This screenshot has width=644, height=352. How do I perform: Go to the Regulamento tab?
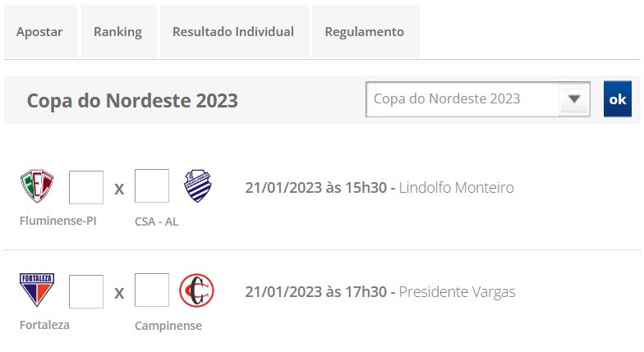pyautogui.click(x=364, y=32)
